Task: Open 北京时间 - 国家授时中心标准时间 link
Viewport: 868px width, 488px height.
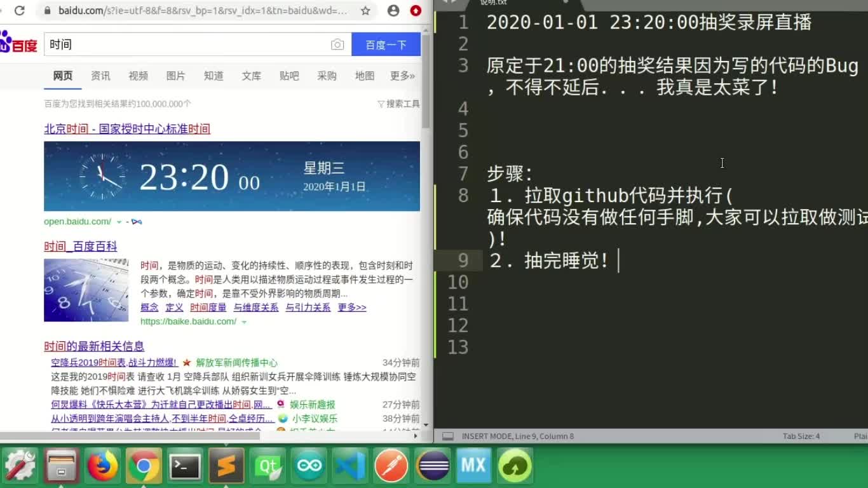Action: click(127, 129)
